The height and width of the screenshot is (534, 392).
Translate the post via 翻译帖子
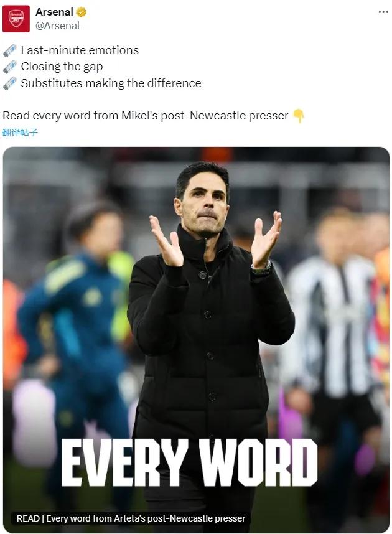coord(20,133)
